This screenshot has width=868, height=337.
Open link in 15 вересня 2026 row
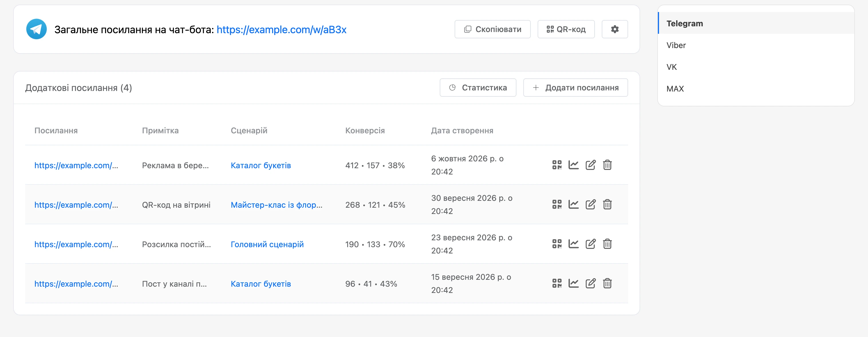click(76, 284)
